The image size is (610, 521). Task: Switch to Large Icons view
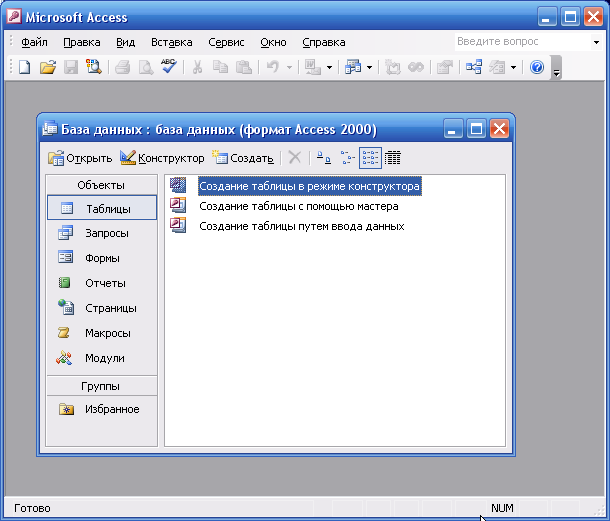tap(324, 158)
